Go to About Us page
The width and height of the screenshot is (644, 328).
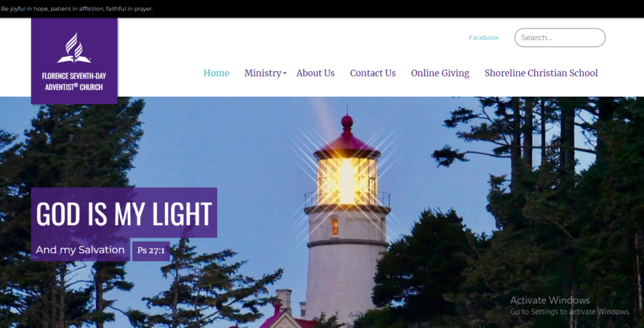pos(316,73)
